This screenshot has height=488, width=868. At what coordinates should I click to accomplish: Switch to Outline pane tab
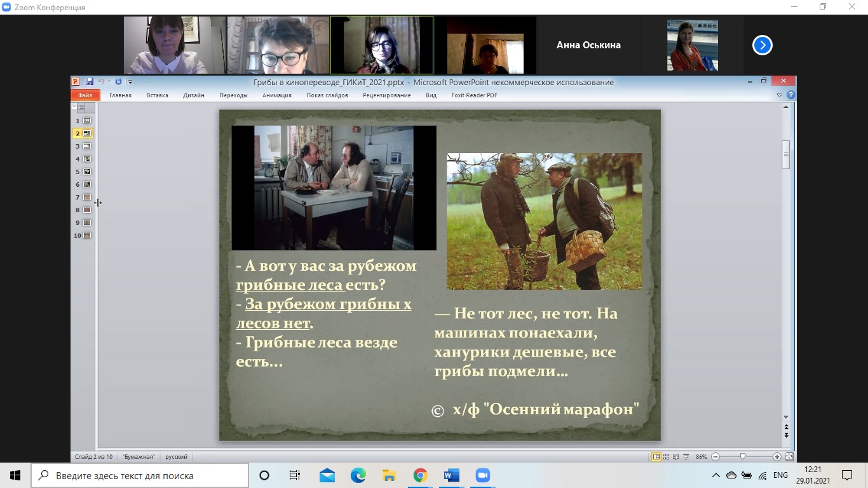pyautogui.click(x=81, y=108)
